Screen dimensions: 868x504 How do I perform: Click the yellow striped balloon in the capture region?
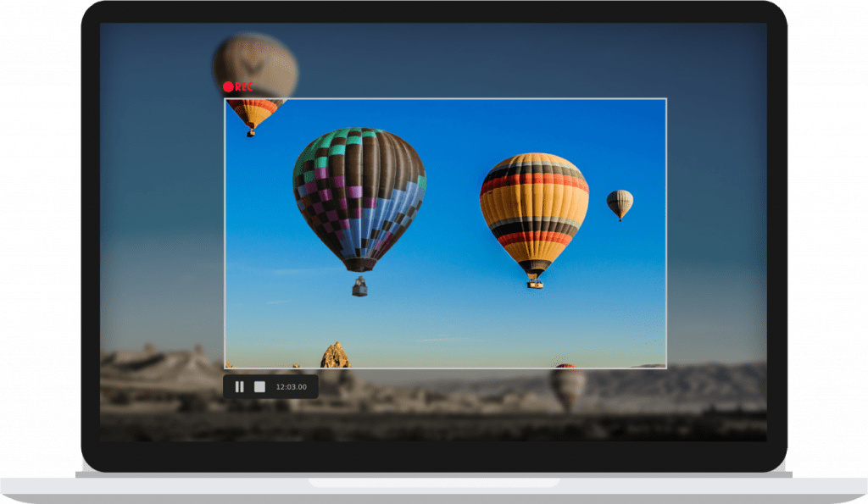pos(534,208)
